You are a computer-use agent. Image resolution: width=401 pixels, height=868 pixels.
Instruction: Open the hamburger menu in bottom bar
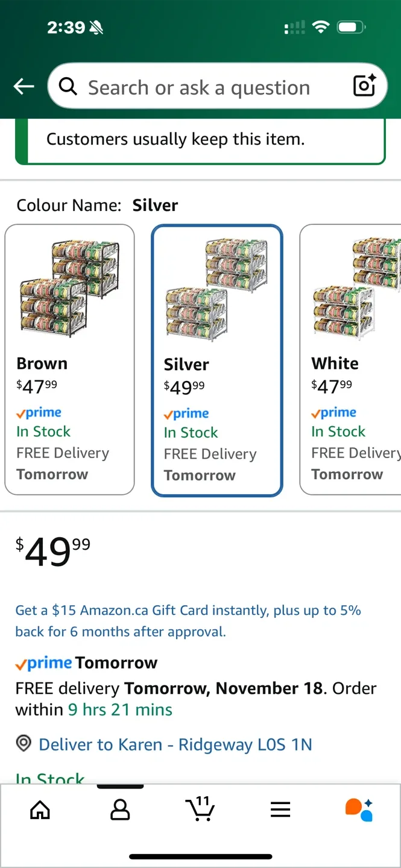coord(280,810)
